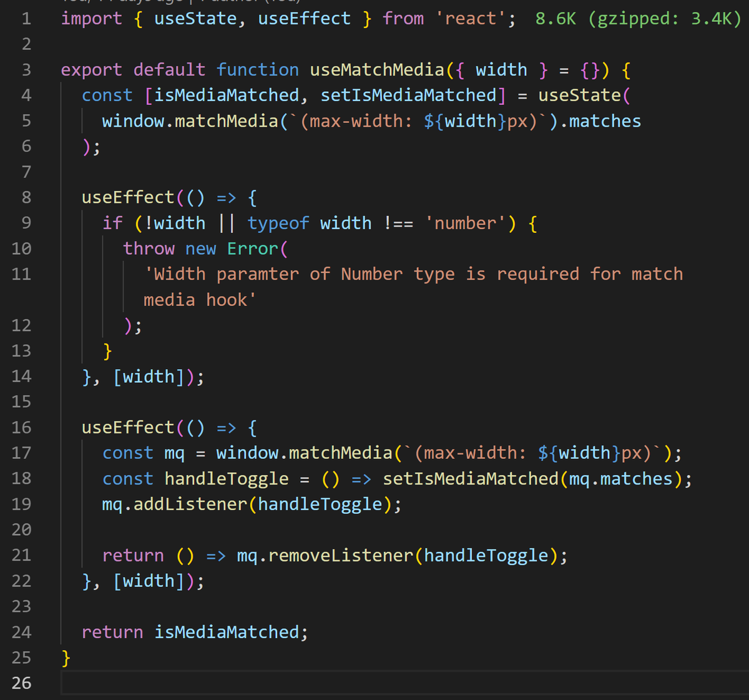Click the 'Error(' constructor on line 10

[257, 249]
